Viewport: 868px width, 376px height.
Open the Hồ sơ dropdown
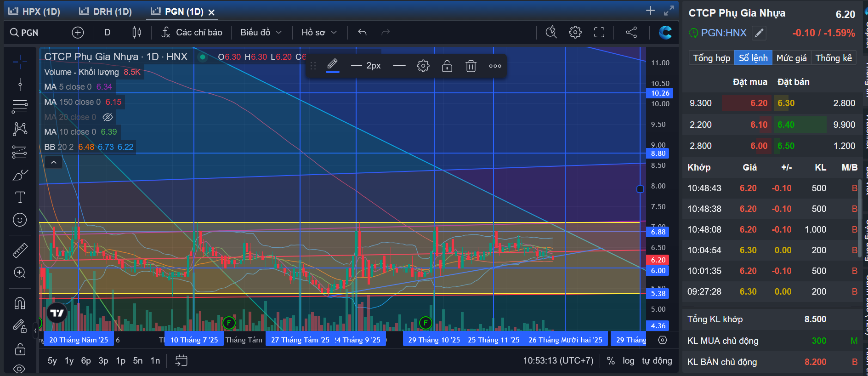click(319, 33)
